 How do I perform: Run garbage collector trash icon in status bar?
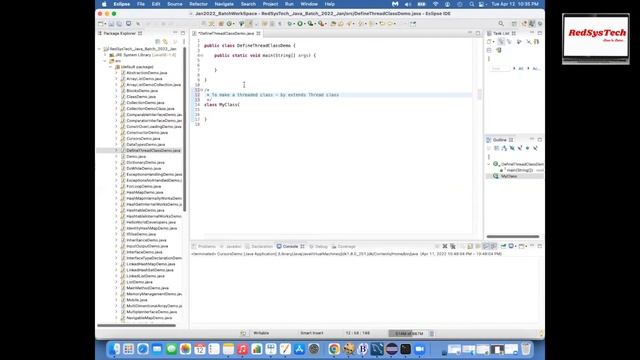click(x=432, y=333)
